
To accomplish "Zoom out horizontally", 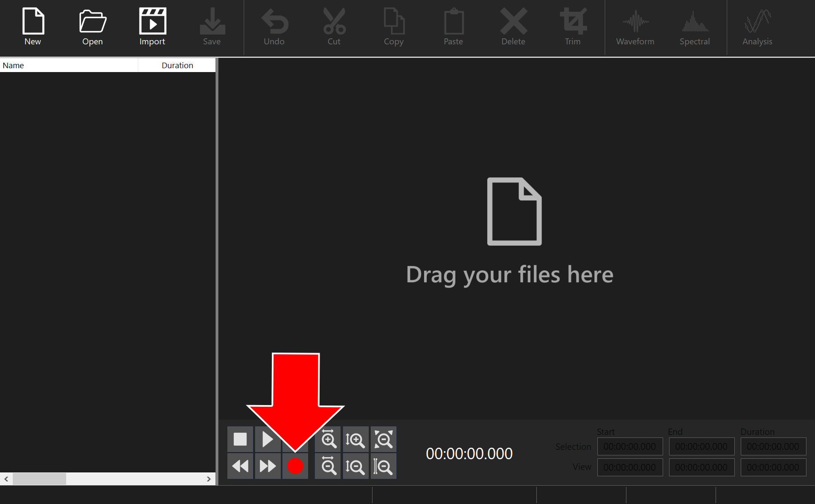I will (x=328, y=466).
